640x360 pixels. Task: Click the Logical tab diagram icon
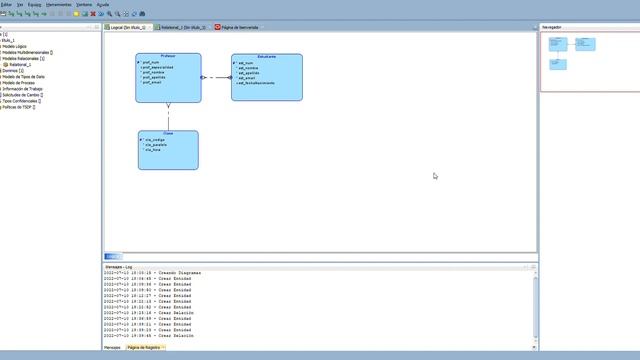pos(107,27)
